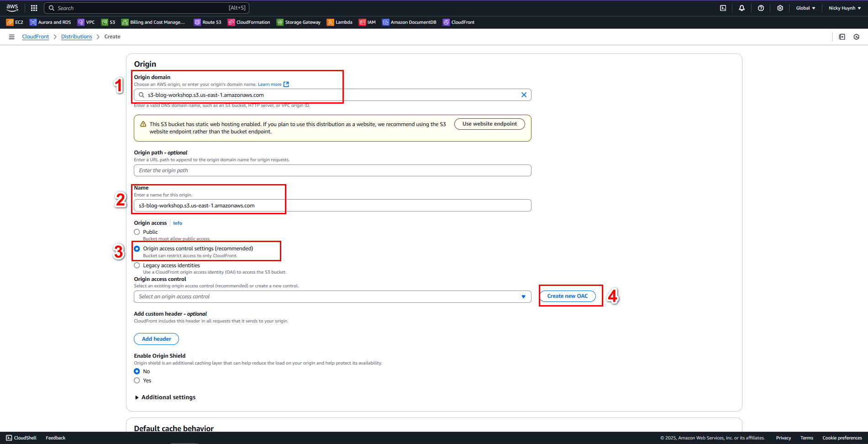Launch CloudShell from the top bar icon
The height and width of the screenshot is (444, 868).
pyautogui.click(x=723, y=8)
